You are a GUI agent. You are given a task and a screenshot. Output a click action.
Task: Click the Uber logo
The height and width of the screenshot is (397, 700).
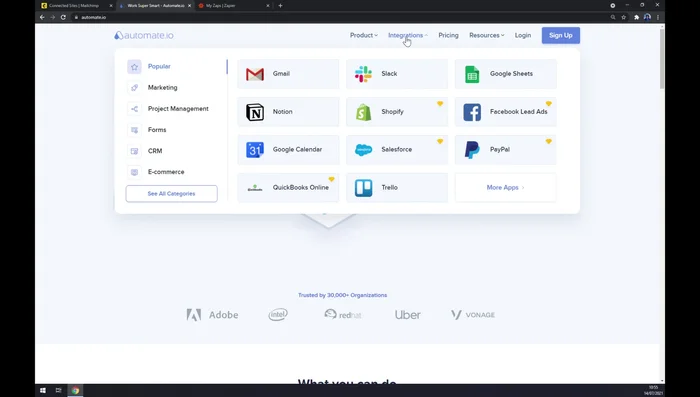pyautogui.click(x=408, y=315)
